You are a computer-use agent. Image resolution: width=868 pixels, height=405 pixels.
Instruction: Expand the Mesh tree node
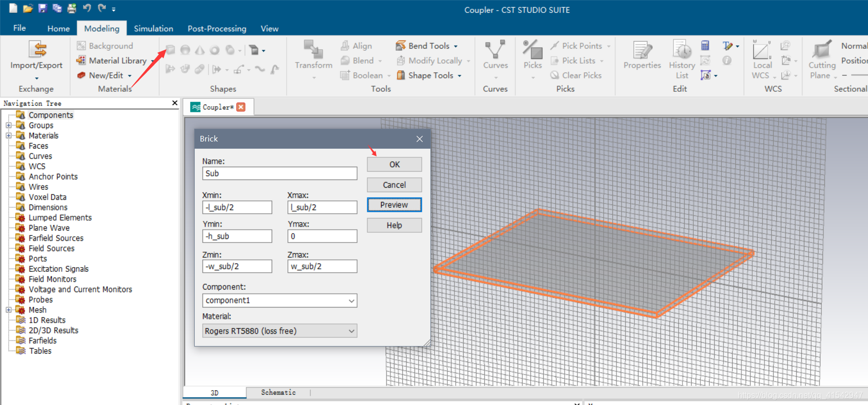tap(8, 310)
